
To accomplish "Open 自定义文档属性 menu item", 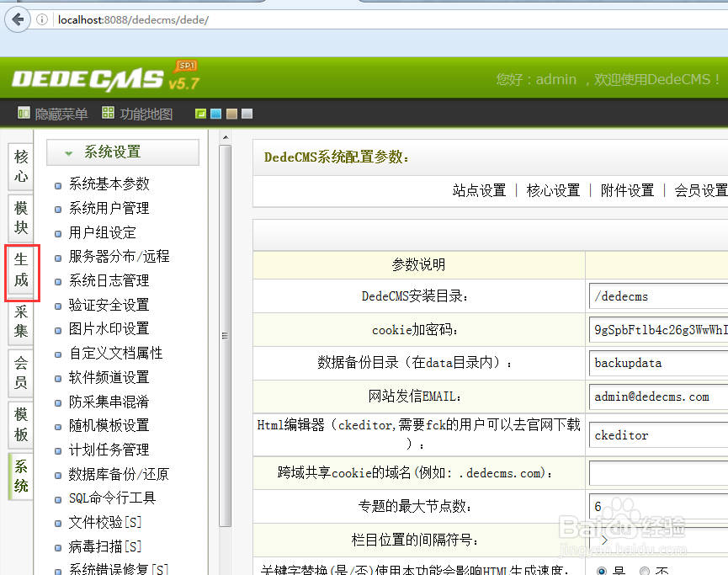I will pyautogui.click(x=116, y=353).
